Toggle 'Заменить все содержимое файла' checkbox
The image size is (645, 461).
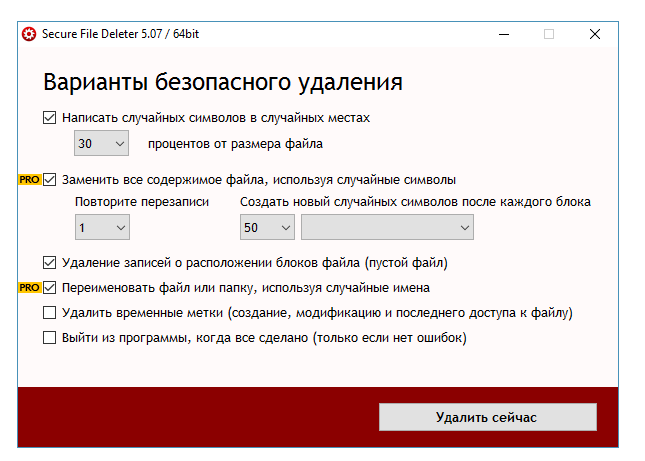[x=49, y=180]
